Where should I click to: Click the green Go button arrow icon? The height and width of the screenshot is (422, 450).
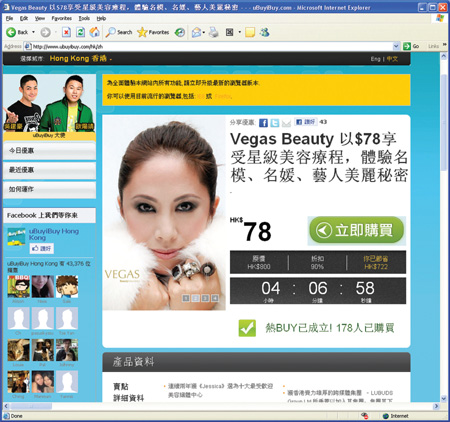[x=407, y=46]
